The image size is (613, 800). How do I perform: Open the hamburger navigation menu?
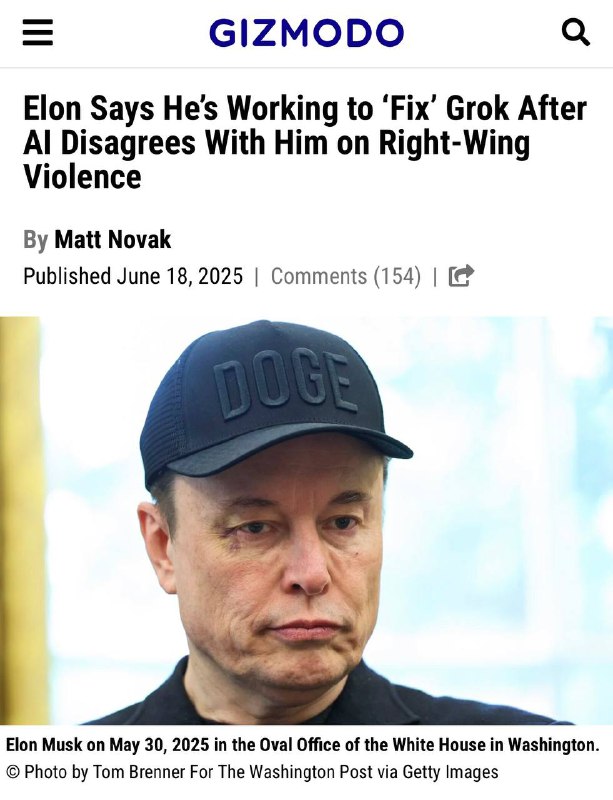point(38,33)
